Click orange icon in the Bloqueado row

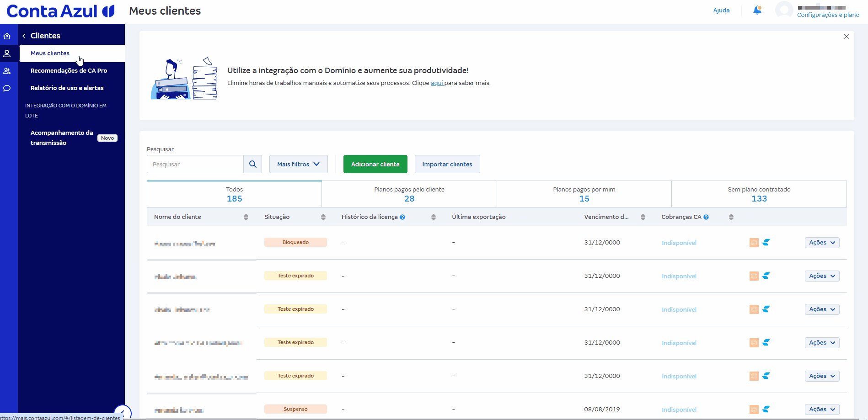click(x=754, y=243)
